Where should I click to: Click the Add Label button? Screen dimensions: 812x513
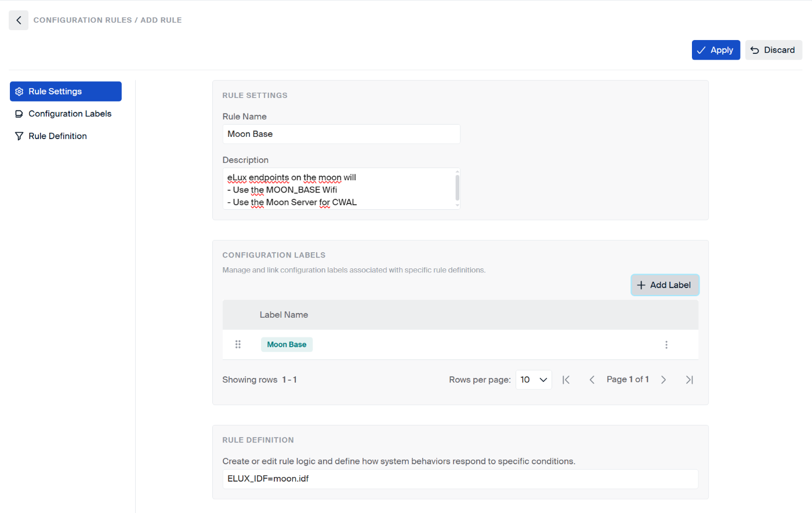point(665,285)
